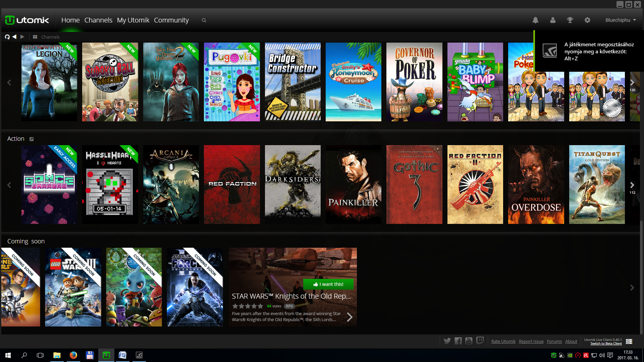Open Darksiders game cover
Image resolution: width=644 pixels, height=362 pixels.
point(292,184)
